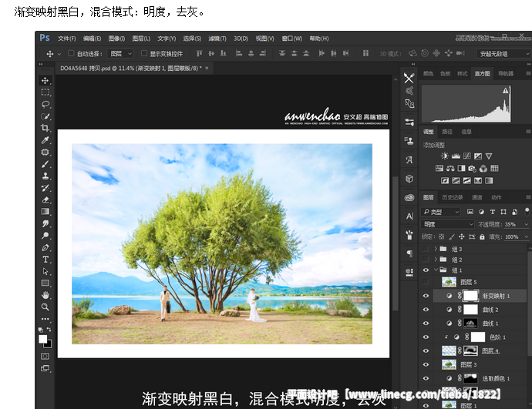Collapse the 组 1 layer group
532x409 pixels.
point(436,270)
